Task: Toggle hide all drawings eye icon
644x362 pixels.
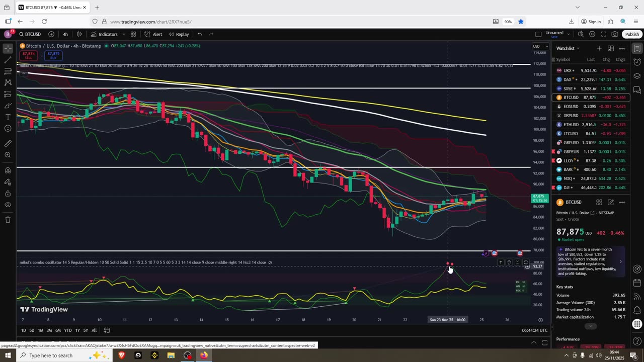Action: [8, 205]
